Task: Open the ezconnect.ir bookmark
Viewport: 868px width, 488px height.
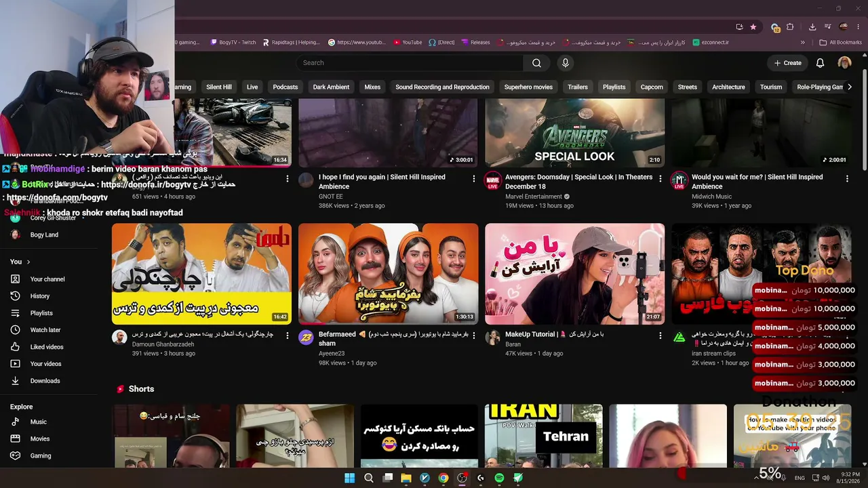Action: click(711, 42)
